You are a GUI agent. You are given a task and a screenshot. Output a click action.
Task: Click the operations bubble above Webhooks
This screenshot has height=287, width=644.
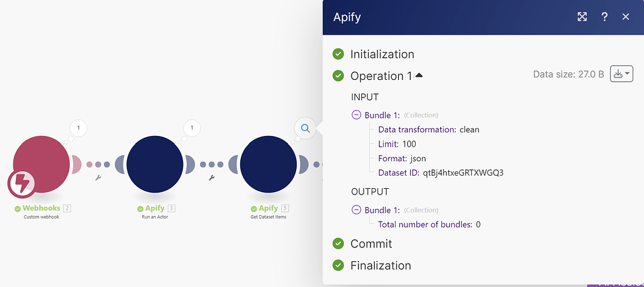point(79,128)
